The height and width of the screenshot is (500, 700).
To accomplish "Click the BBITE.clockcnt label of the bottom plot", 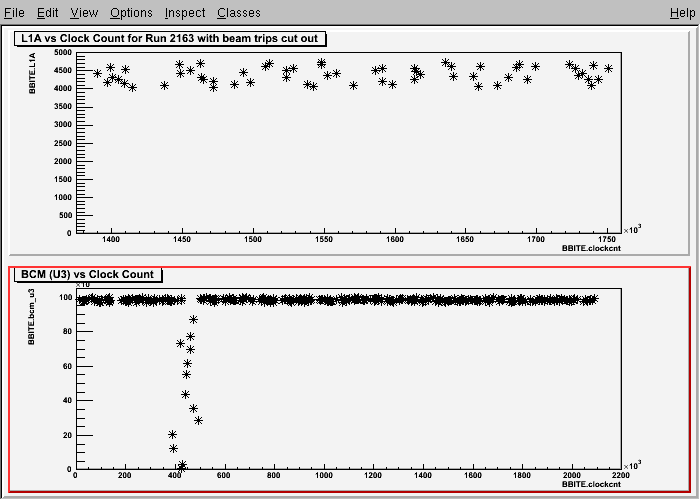I will tap(591, 484).
